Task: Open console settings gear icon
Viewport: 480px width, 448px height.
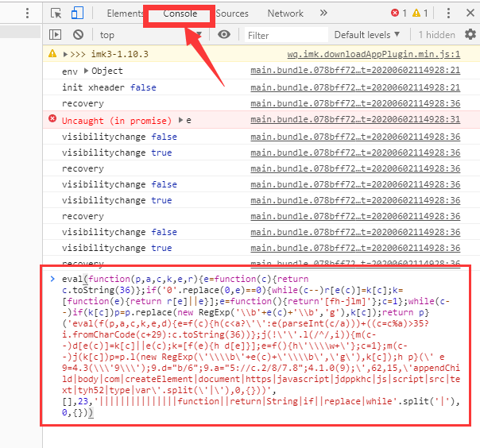Action: tap(470, 35)
